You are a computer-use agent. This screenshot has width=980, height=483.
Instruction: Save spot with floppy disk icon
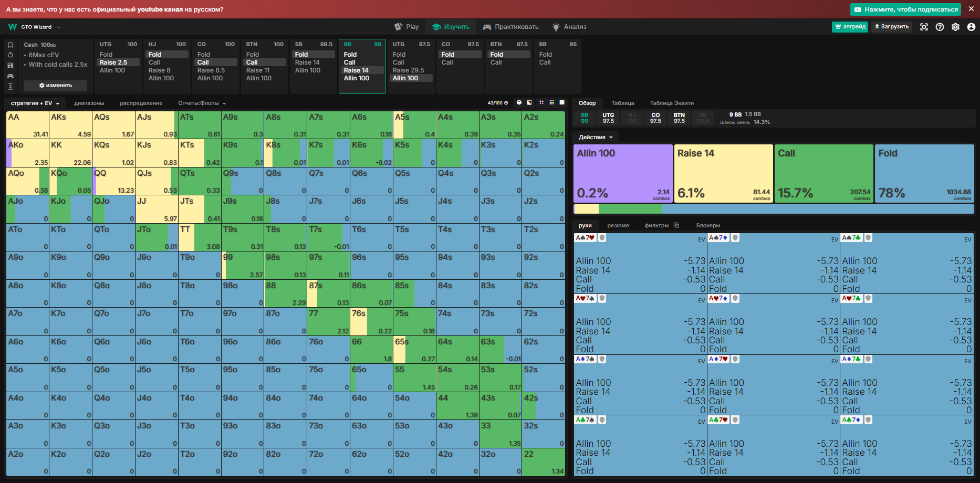10,65
